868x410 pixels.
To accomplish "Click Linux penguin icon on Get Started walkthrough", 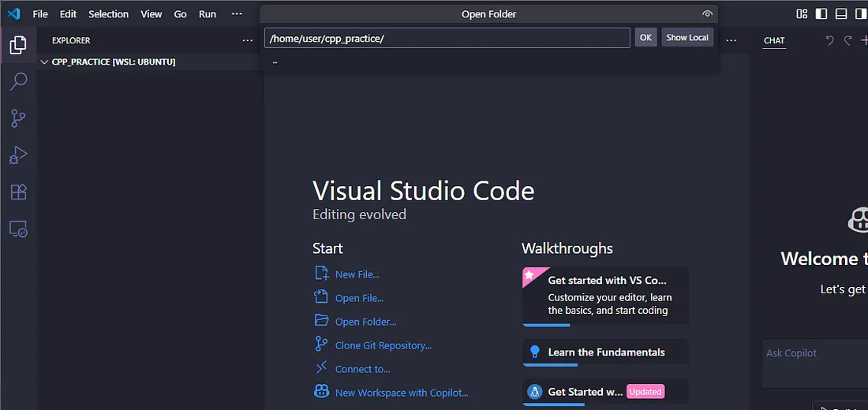I will coord(535,392).
